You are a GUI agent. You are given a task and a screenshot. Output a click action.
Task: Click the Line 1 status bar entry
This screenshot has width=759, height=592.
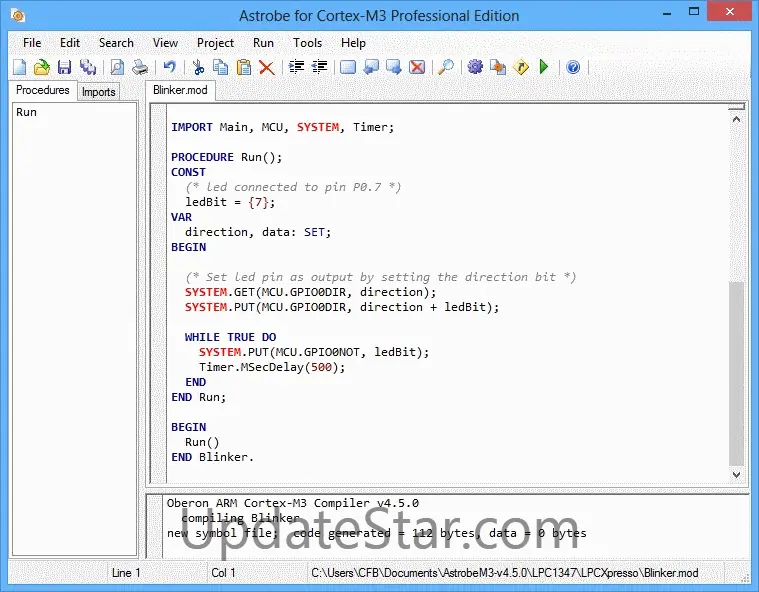(126, 573)
